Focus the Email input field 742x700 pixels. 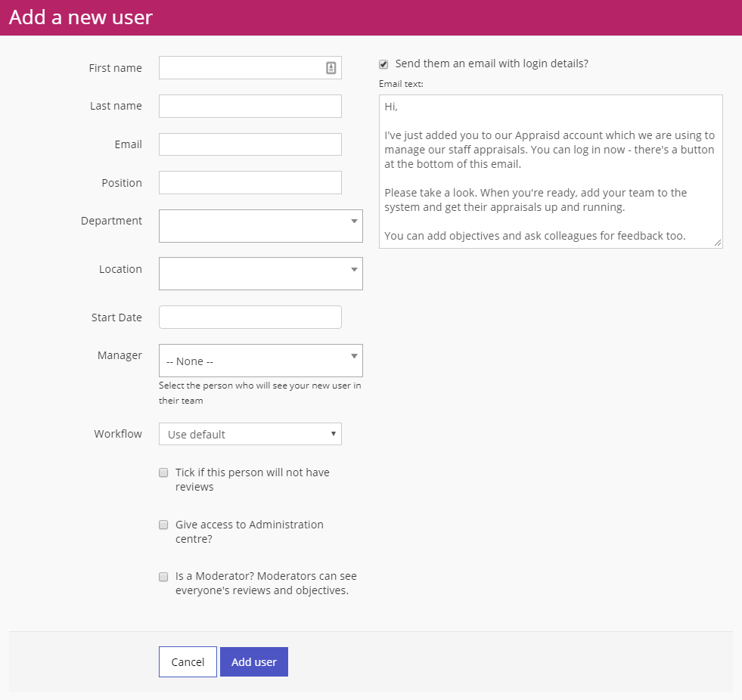click(250, 144)
